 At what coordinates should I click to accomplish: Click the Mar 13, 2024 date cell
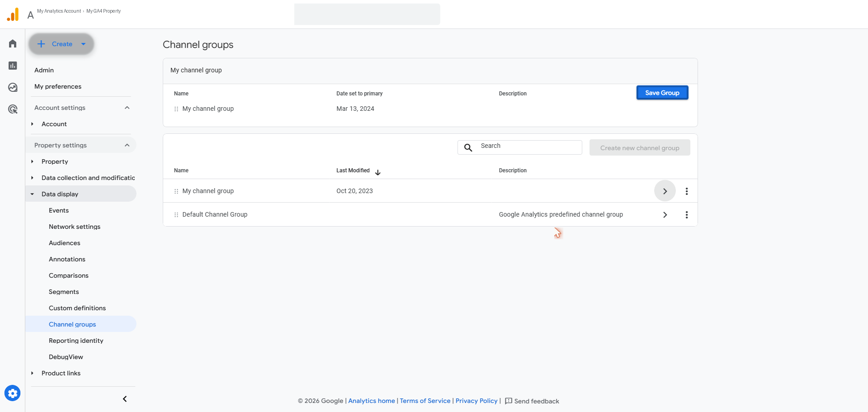pyautogui.click(x=355, y=109)
